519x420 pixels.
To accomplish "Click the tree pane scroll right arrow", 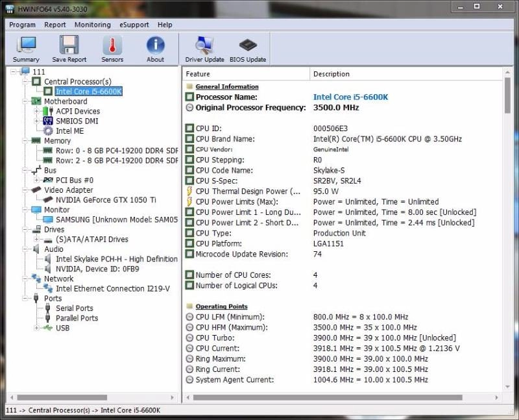I will [x=172, y=397].
